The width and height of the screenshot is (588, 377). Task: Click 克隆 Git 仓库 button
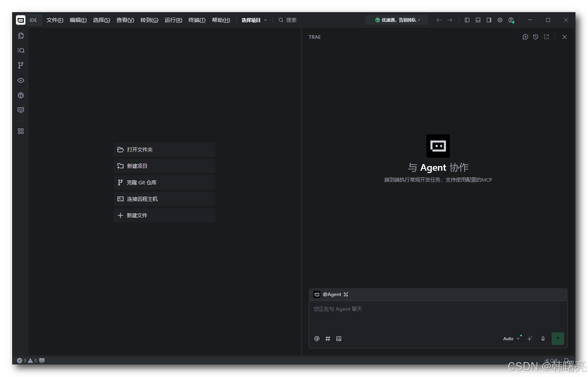(165, 182)
